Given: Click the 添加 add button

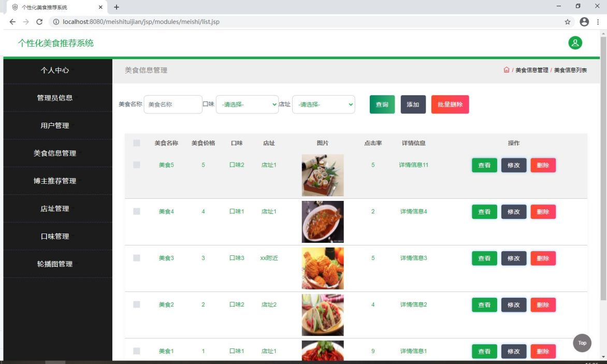Looking at the screenshot, I should 413,105.
